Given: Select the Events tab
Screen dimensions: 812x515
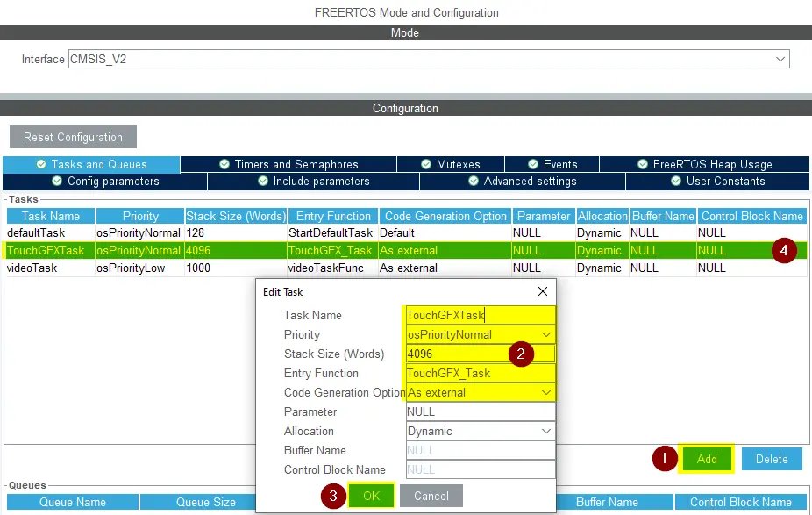Looking at the screenshot, I should pos(552,164).
